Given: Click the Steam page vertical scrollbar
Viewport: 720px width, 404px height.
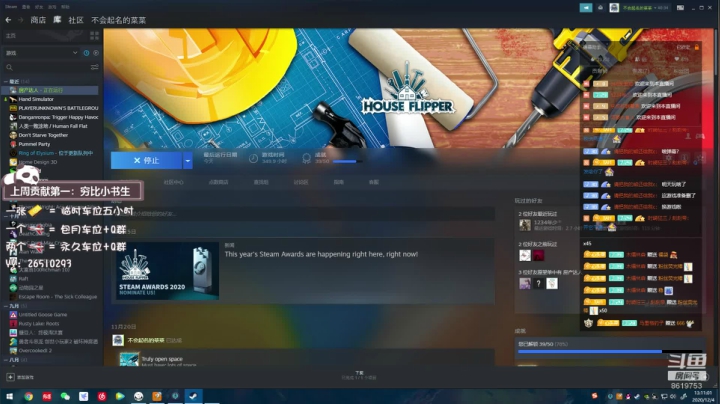Looking at the screenshot, I should (x=716, y=50).
